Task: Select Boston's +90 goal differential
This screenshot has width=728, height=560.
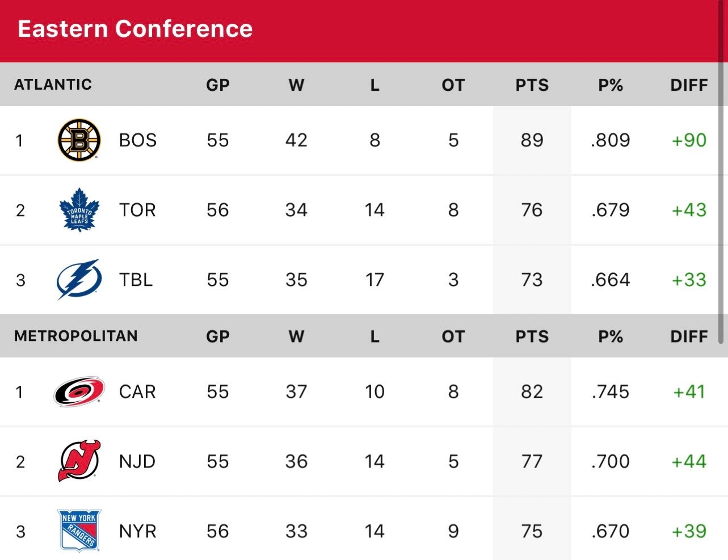Action: point(689,140)
